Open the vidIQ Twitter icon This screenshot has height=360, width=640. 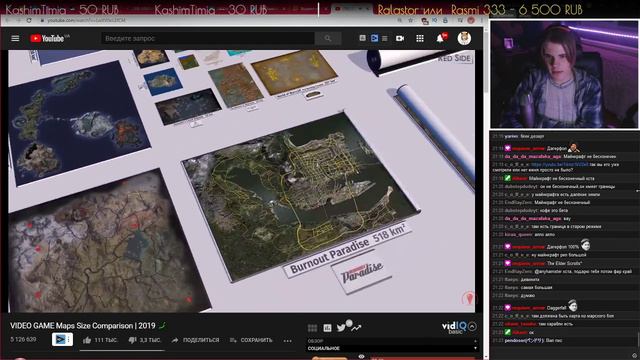click(x=341, y=328)
